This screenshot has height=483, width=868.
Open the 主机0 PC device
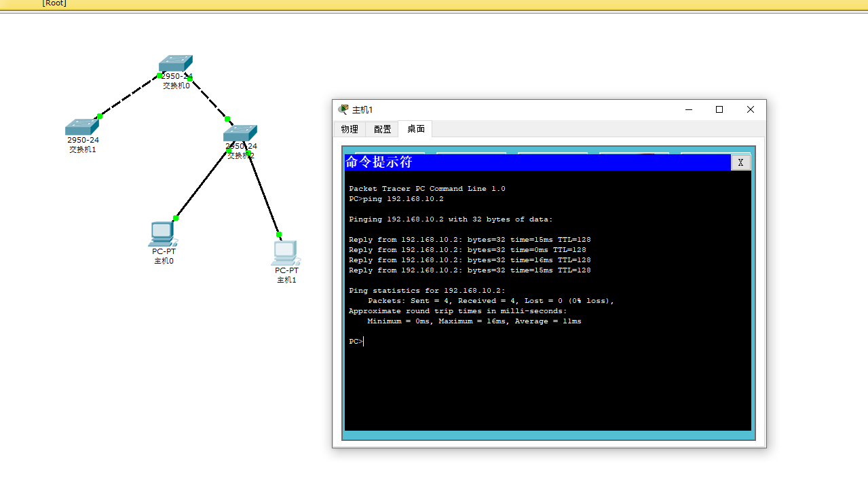click(x=163, y=234)
